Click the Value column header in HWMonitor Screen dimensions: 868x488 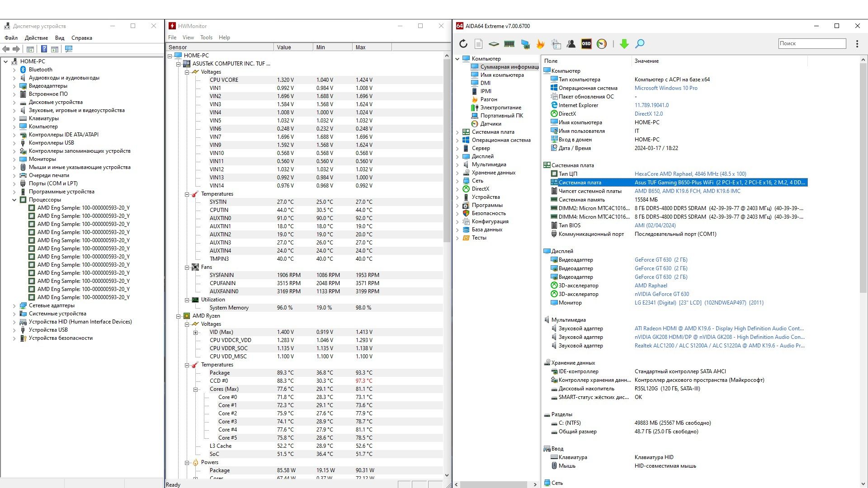pyautogui.click(x=293, y=47)
